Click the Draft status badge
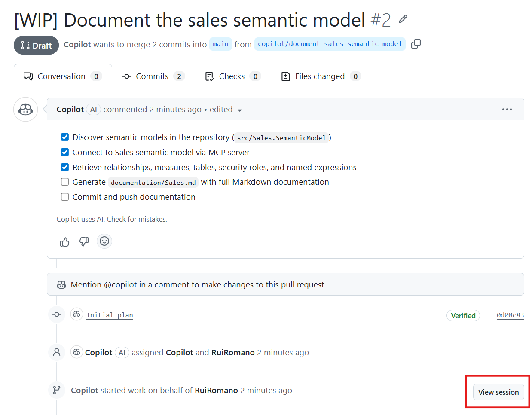532x415 pixels. [x=36, y=45]
